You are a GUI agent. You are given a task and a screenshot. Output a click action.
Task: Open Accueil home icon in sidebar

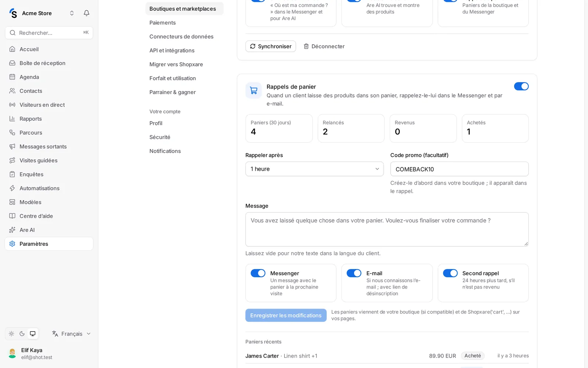click(12, 49)
